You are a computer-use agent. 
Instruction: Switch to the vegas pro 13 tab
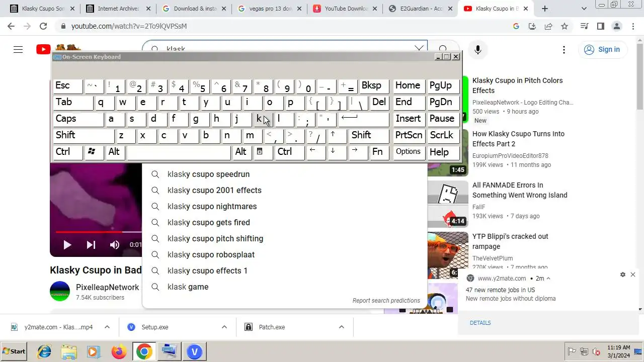coord(270,9)
